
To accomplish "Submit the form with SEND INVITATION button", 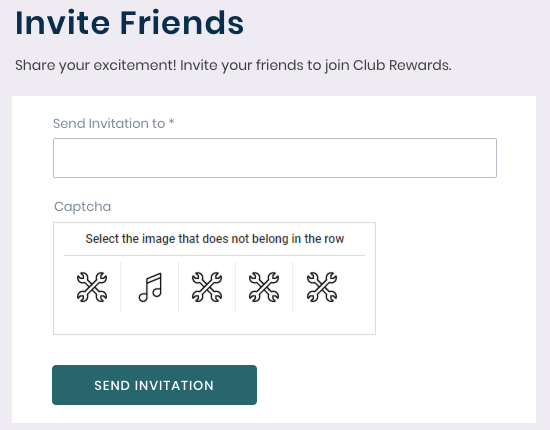I will (x=154, y=385).
